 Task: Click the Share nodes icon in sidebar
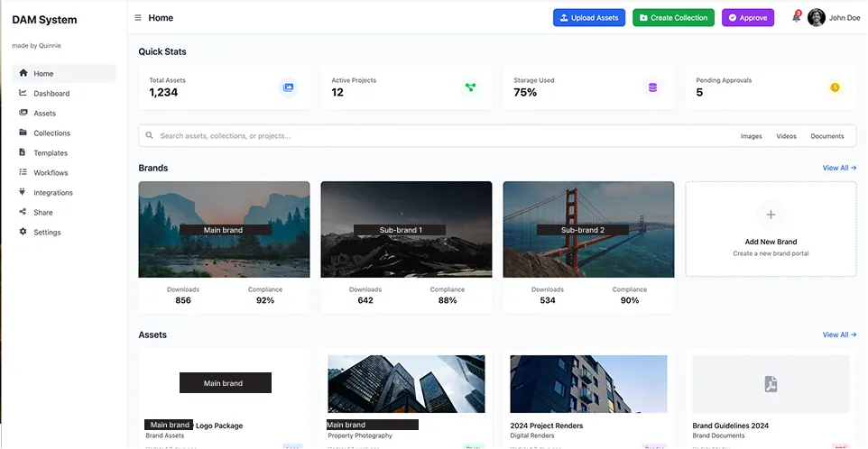tap(23, 212)
